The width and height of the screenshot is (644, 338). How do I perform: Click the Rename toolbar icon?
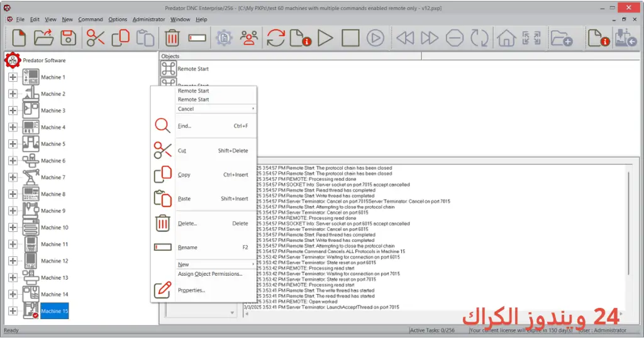197,38
